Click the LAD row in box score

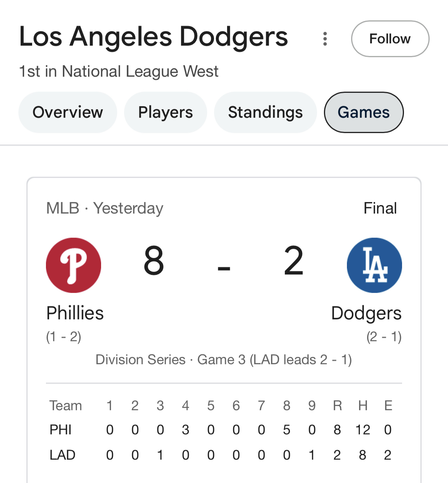pyautogui.click(x=62, y=455)
